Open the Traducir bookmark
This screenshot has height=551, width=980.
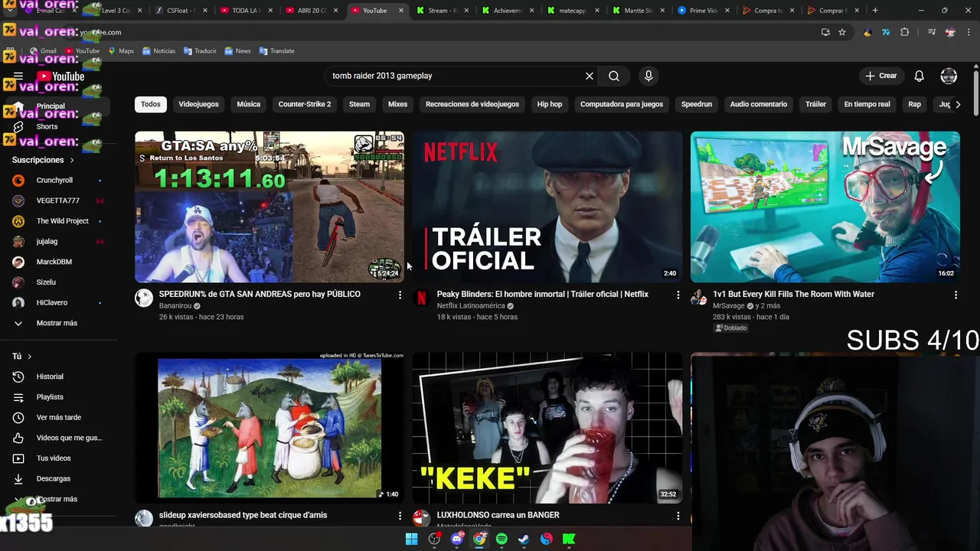click(x=200, y=51)
